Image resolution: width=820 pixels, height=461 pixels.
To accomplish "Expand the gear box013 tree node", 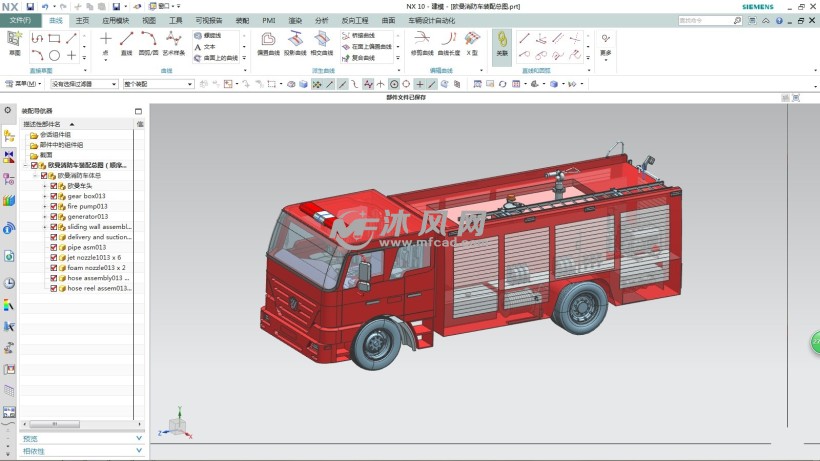I will tap(45, 196).
